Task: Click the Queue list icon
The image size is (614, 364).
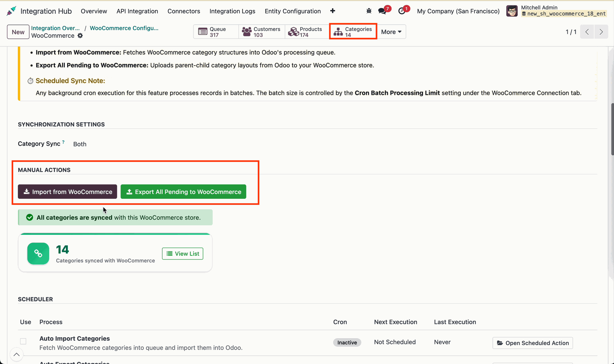Action: point(203,32)
